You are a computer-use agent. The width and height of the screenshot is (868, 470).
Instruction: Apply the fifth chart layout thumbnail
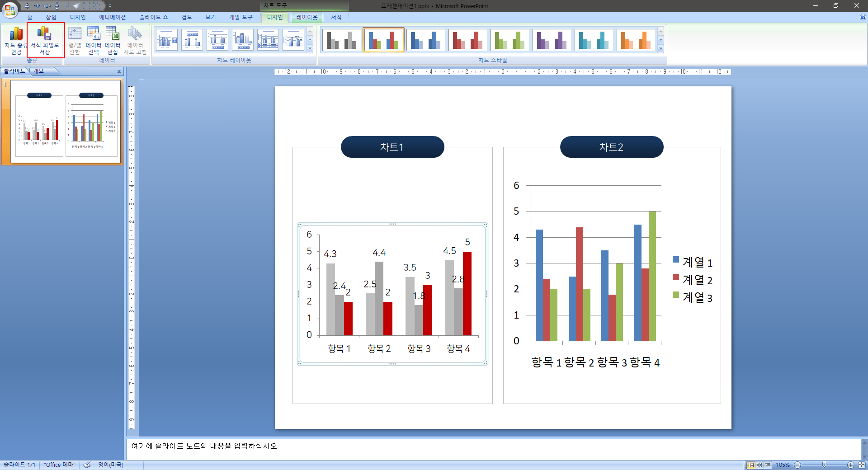coord(268,40)
